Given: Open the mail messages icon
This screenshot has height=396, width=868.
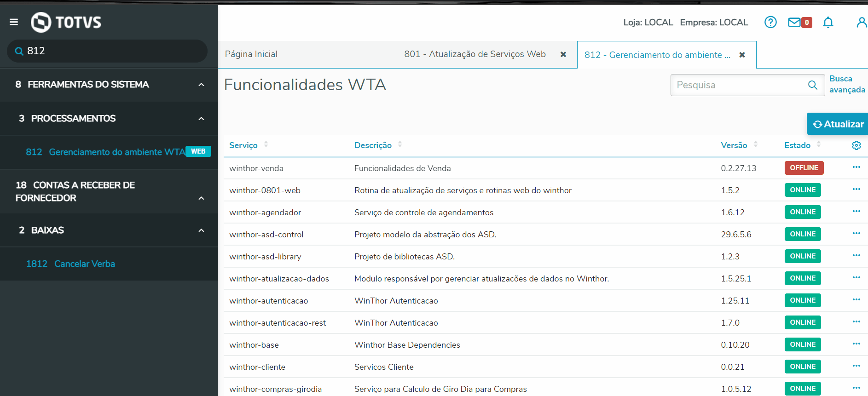Looking at the screenshot, I should click(794, 22).
